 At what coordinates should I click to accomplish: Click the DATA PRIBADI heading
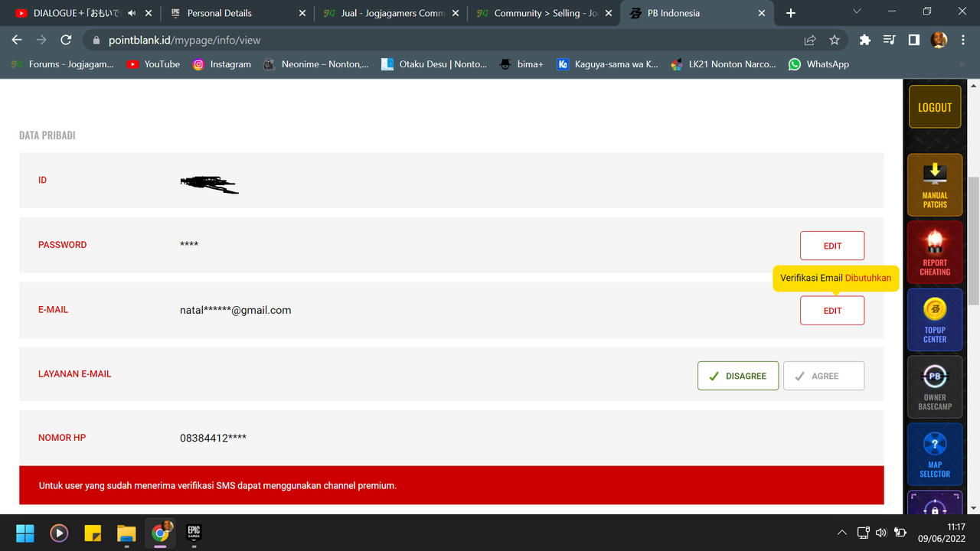click(47, 135)
